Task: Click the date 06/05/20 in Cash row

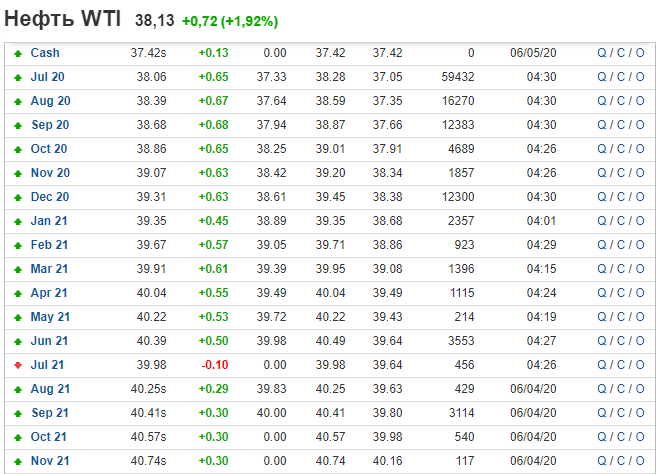Action: pos(533,53)
